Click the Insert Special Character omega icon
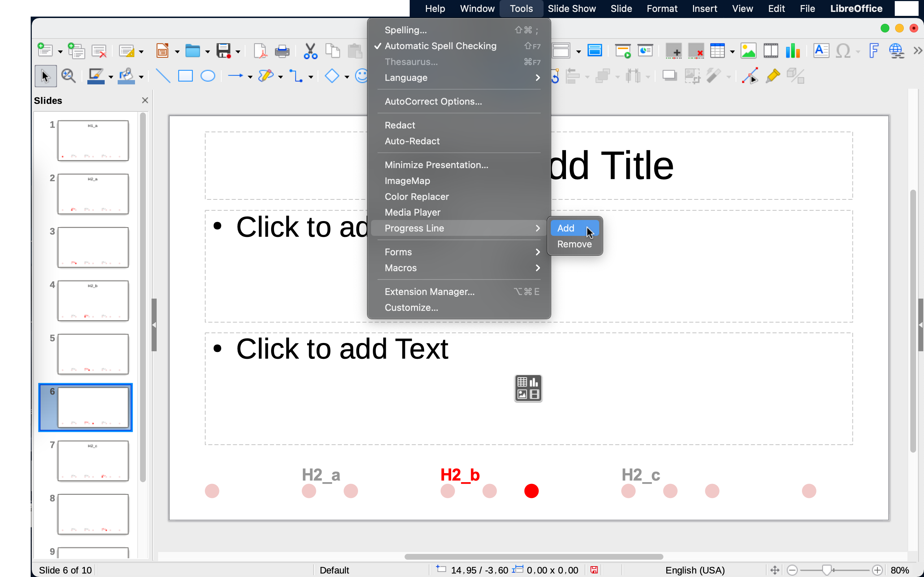The width and height of the screenshot is (924, 577). pos(843,51)
